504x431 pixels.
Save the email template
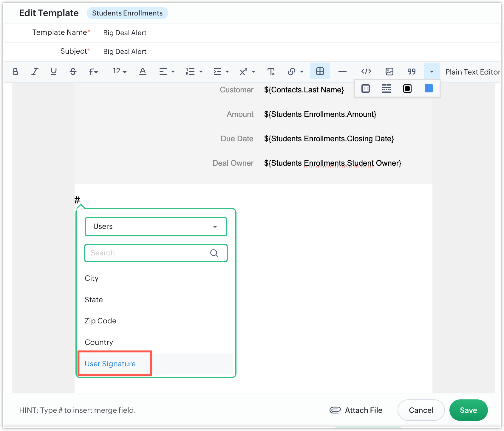468,410
